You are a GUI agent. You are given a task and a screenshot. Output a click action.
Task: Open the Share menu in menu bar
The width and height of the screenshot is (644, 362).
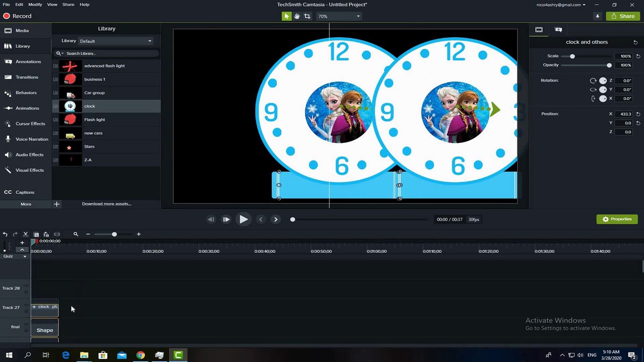point(68,5)
